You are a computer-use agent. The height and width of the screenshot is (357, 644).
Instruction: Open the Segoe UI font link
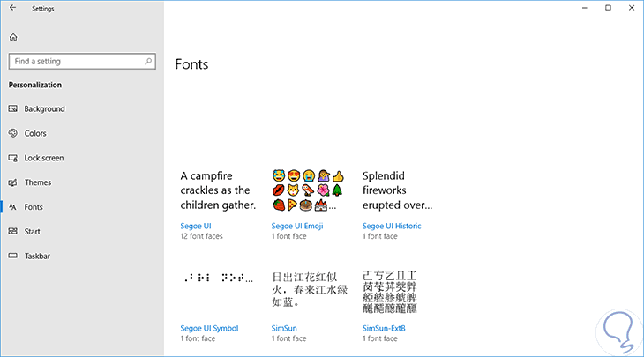[196, 226]
